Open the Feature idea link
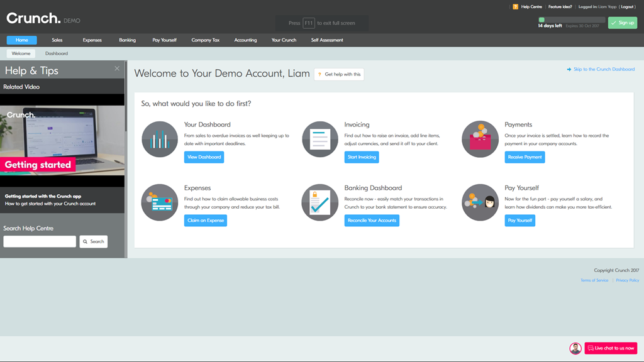 tap(560, 6)
